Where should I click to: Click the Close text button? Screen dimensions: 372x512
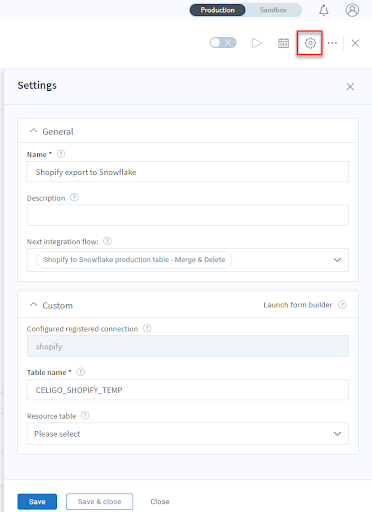coord(160,502)
